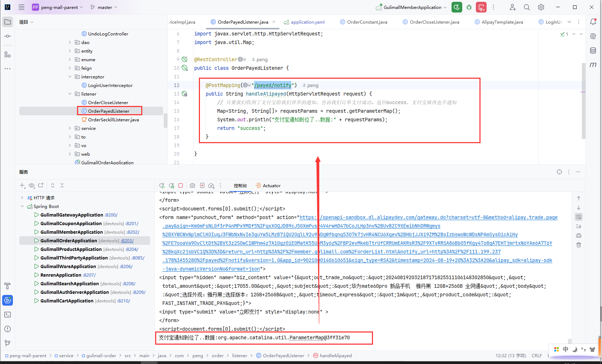Viewport: 602px width, 364px height.
Task: Open the AI Assistant spiral icon
Action: click(x=593, y=36)
